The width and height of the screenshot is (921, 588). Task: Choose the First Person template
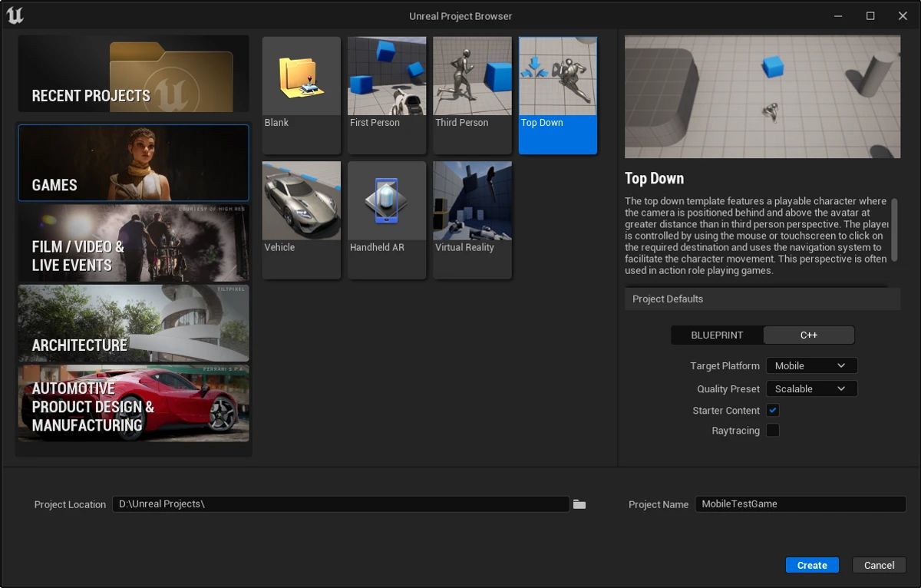(387, 95)
